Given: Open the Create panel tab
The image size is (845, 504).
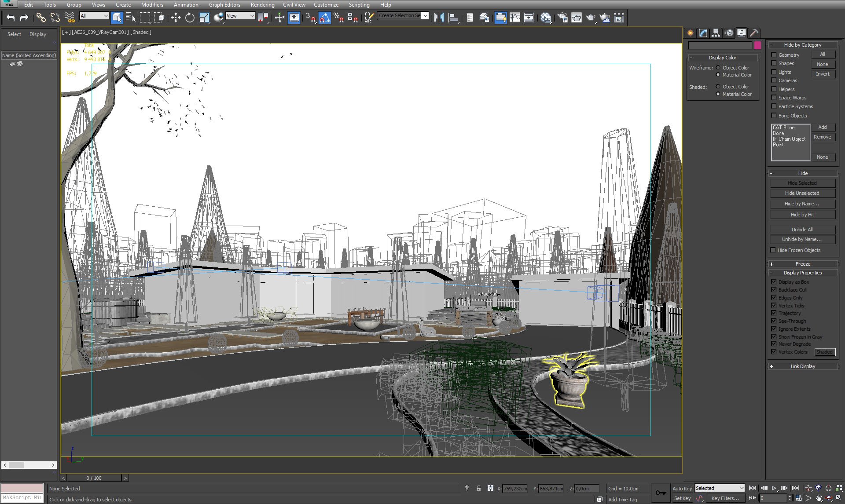Looking at the screenshot, I should coord(691,33).
